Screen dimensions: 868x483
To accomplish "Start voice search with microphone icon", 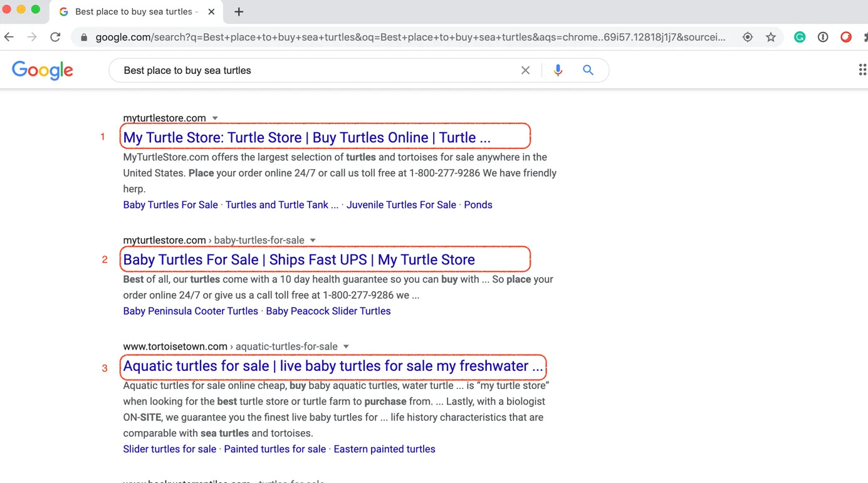I will 558,70.
